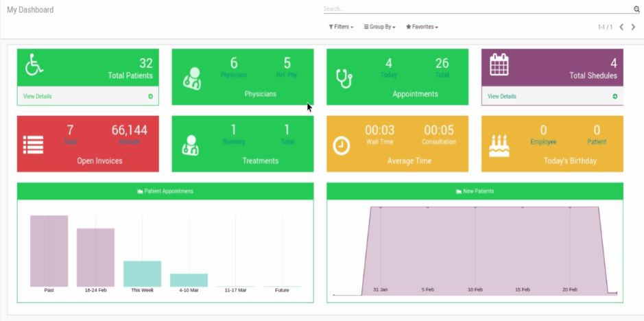Click the Past bar in appointments chart
The width and height of the screenshot is (644, 321).
pos(49,251)
